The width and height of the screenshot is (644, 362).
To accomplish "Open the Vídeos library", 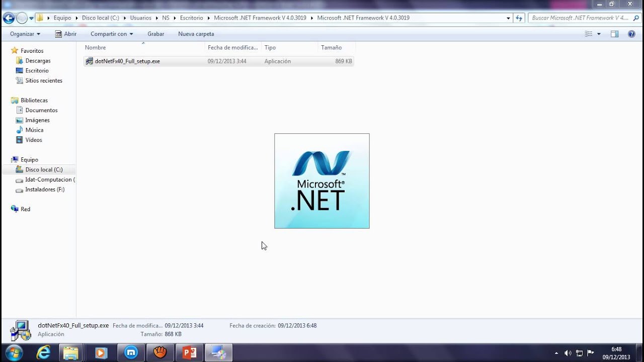I will [34, 140].
